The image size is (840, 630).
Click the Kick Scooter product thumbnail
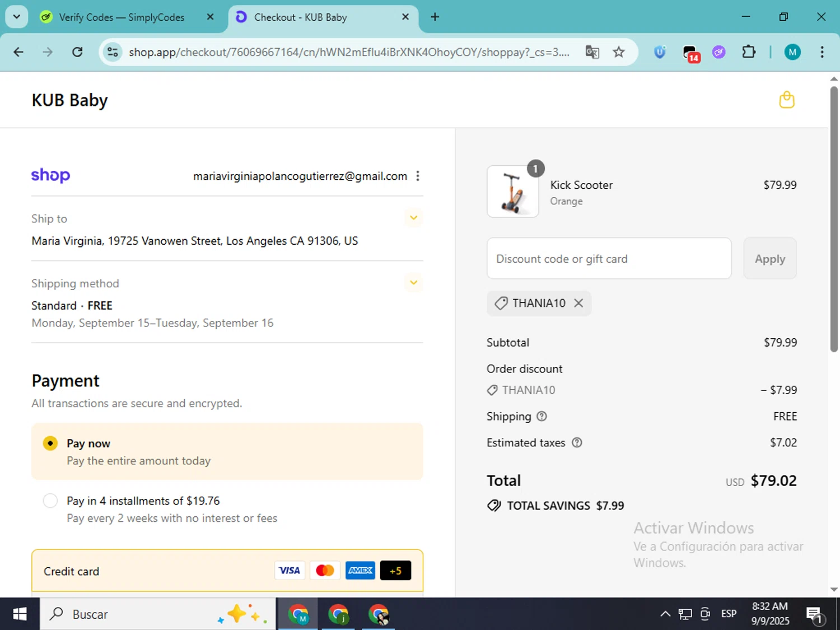point(513,192)
